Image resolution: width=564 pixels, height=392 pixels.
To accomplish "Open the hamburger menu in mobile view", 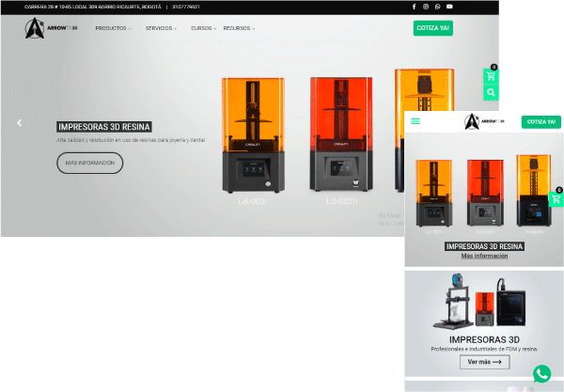I will point(415,121).
